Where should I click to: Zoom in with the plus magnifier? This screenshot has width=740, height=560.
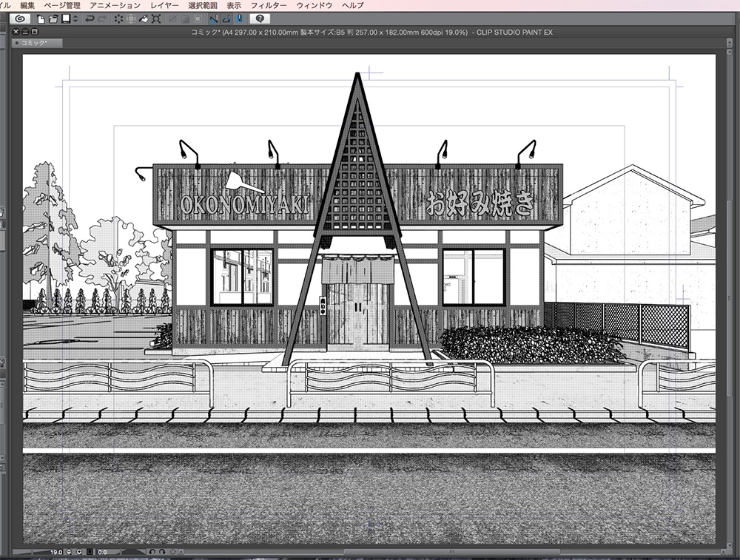pos(79,552)
